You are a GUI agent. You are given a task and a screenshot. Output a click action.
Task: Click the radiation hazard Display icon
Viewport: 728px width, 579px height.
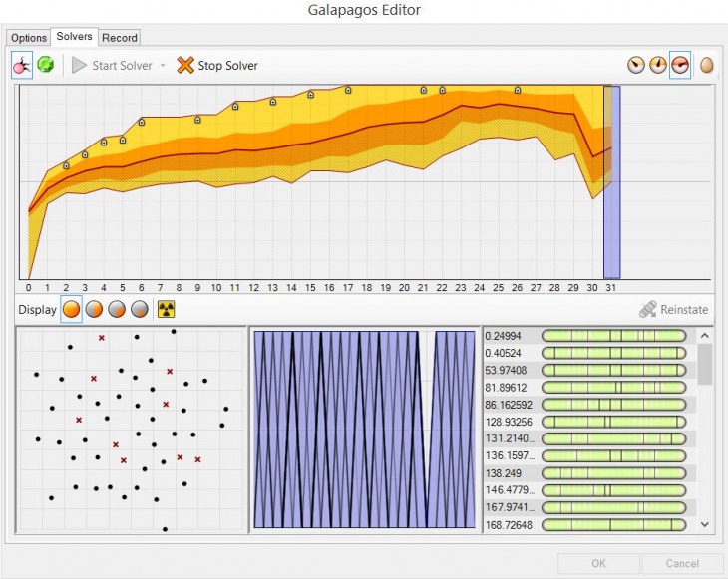tap(166, 309)
